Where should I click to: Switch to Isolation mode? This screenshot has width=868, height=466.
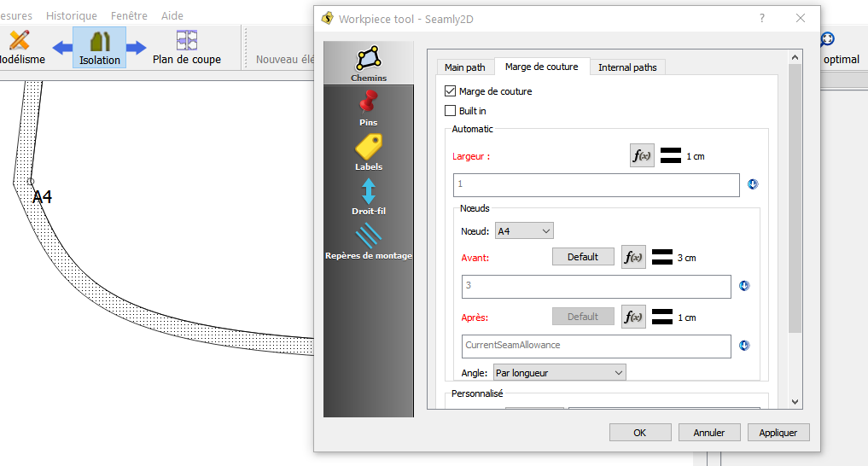point(100,47)
